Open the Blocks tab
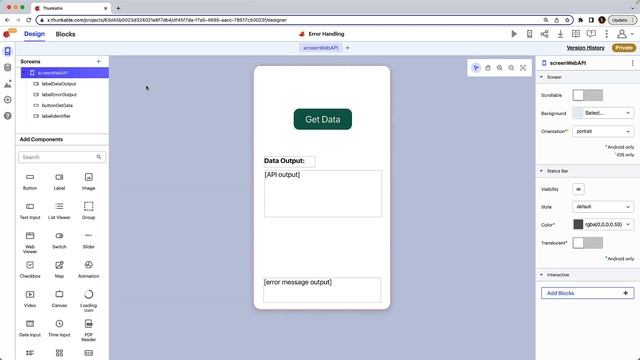This screenshot has height=360, width=640. coord(65,34)
